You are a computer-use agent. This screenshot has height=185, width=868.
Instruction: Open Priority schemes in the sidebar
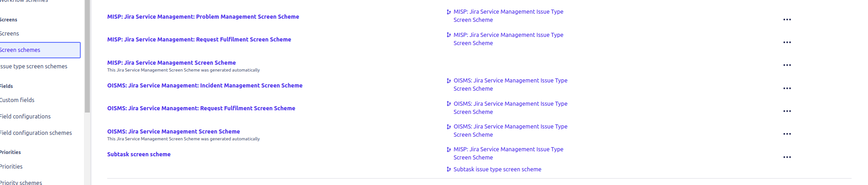[21, 182]
